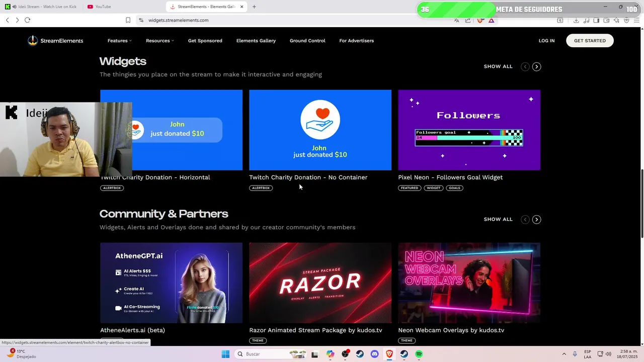
Task: Click THEME tag under Neon Webcam Overlays
Action: (x=407, y=341)
